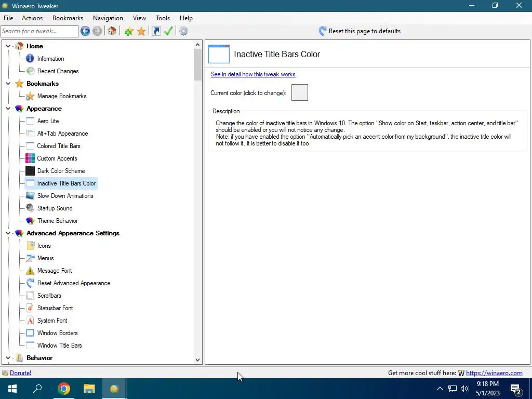Open the File menu
Viewport: 532px width, 399px height.
point(8,18)
